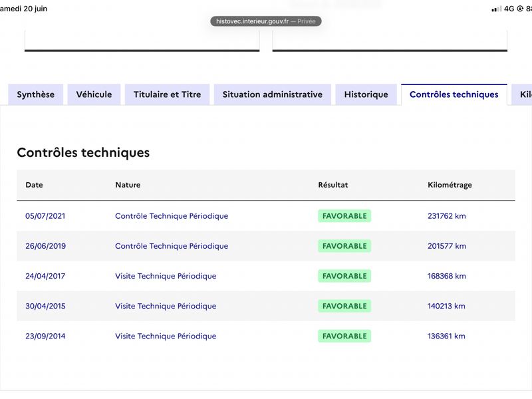Tap the 4G network status indicator
The width and height of the screenshot is (532, 399).
coord(509,9)
